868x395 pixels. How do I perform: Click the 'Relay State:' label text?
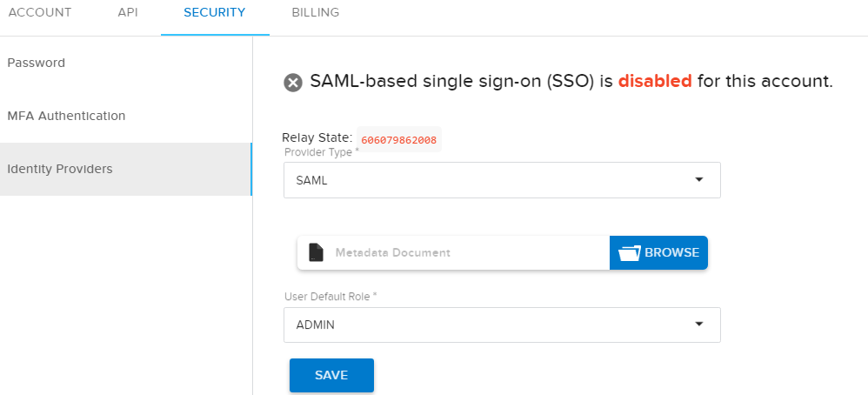[x=317, y=137]
